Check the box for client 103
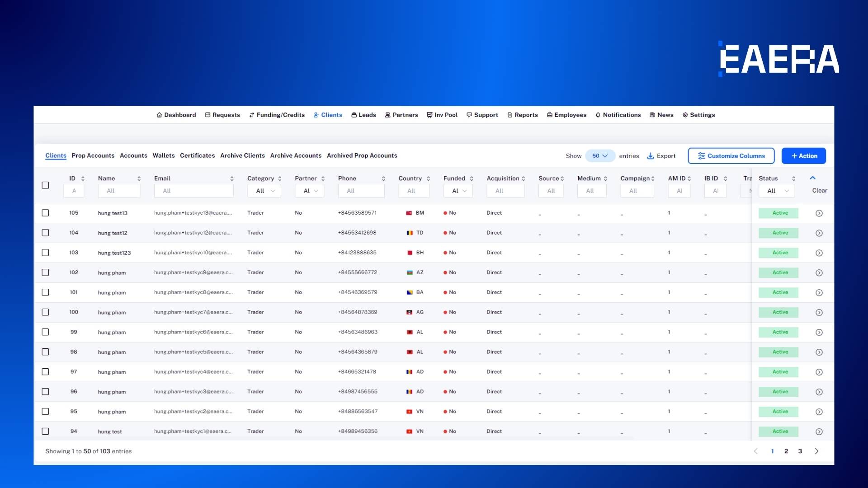868x488 pixels. 45,253
